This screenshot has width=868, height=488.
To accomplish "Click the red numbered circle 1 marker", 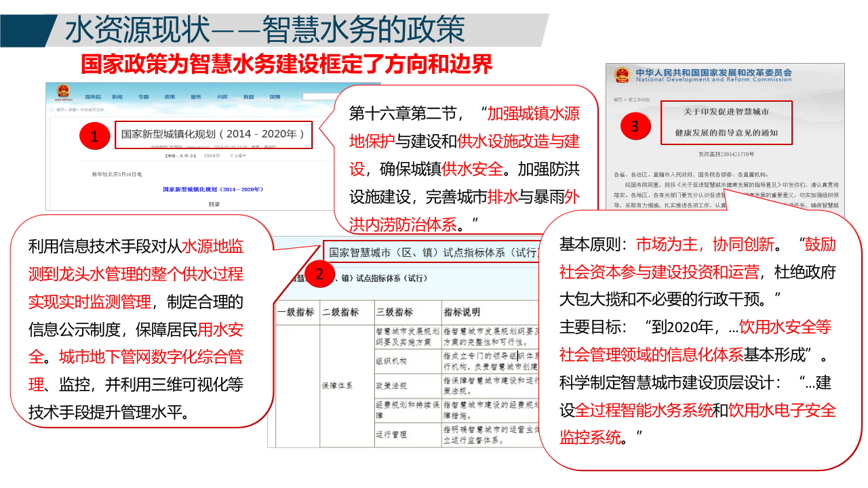I will tap(95, 135).
